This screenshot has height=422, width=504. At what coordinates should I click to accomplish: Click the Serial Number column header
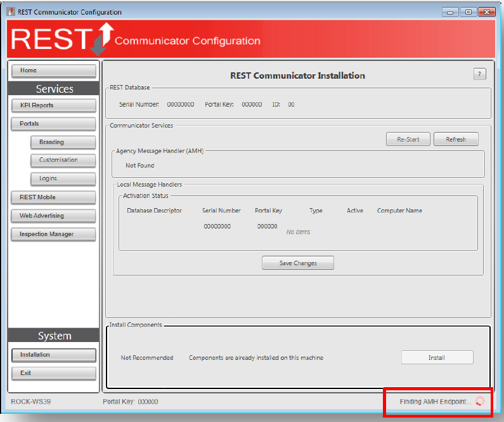tap(221, 210)
